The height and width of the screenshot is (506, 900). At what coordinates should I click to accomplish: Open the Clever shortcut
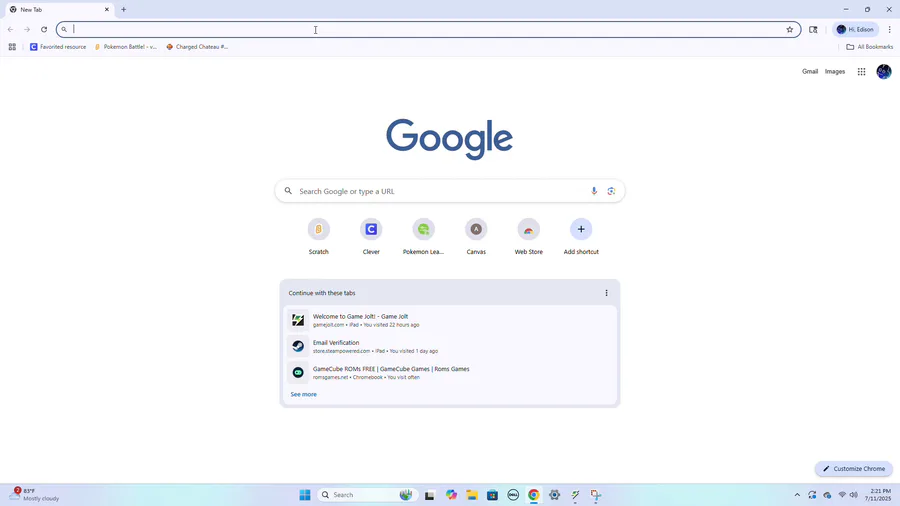coord(371,236)
